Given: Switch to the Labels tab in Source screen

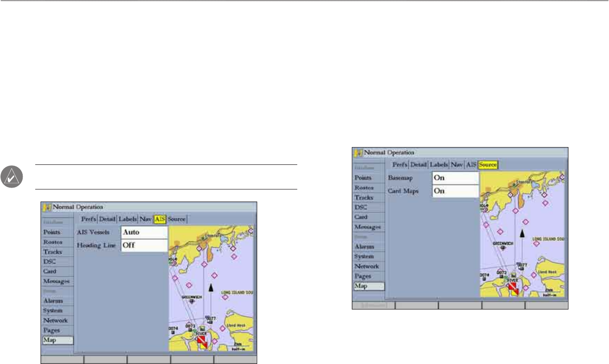Looking at the screenshot, I should [439, 165].
